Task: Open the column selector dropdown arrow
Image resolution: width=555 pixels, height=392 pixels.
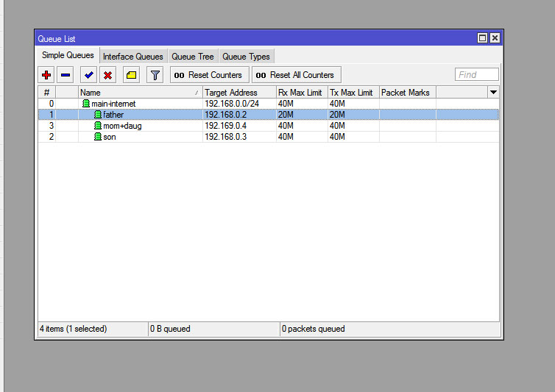Action: 493,92
